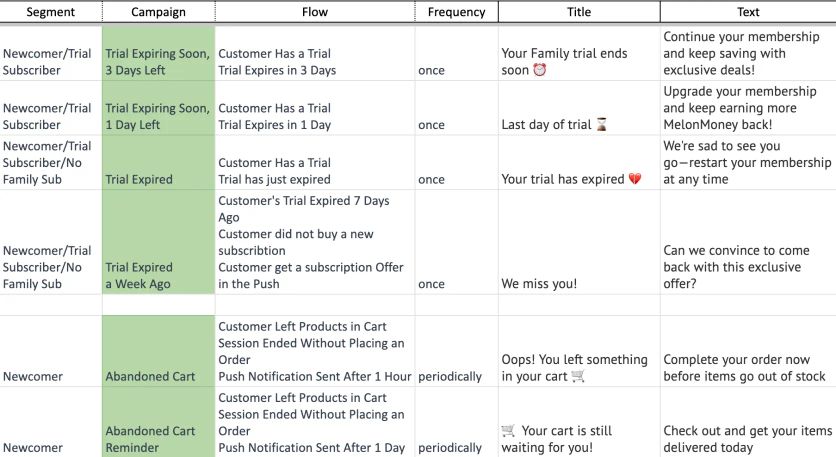
Task: Click the Title column header
Action: pyautogui.click(x=578, y=12)
